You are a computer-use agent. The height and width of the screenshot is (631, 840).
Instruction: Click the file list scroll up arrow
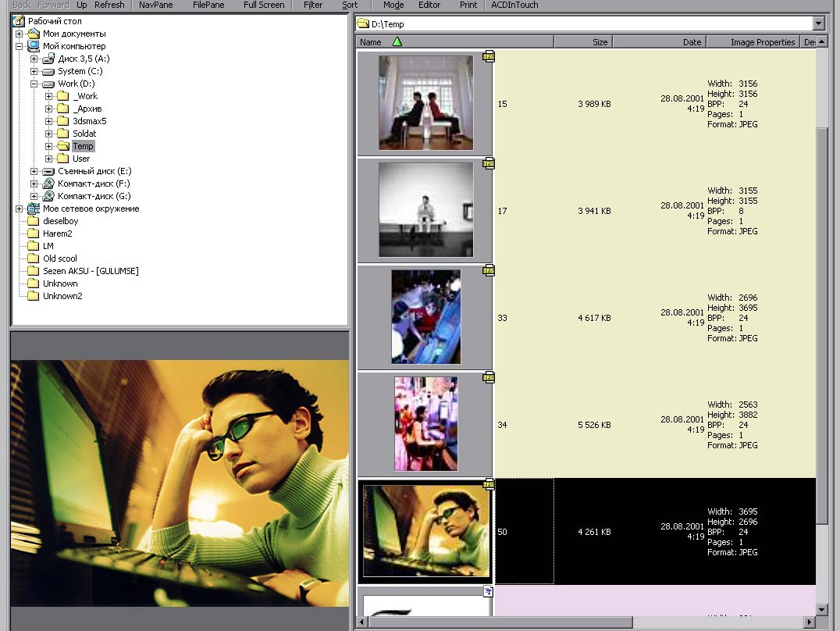point(822,42)
